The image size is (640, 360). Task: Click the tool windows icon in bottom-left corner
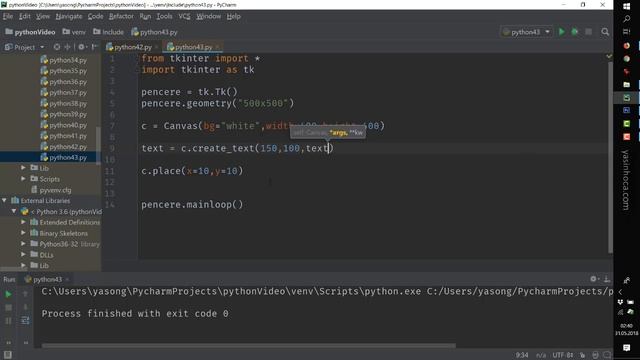click(x=7, y=355)
